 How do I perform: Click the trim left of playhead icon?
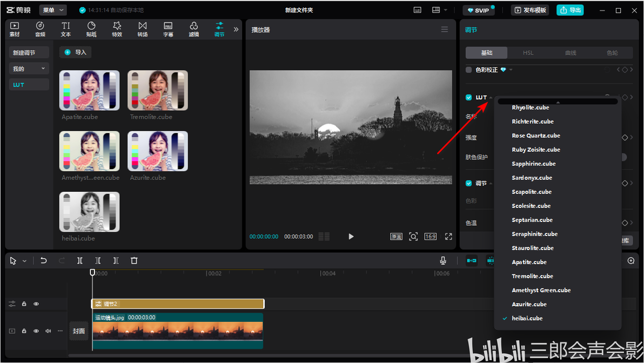[x=98, y=260]
